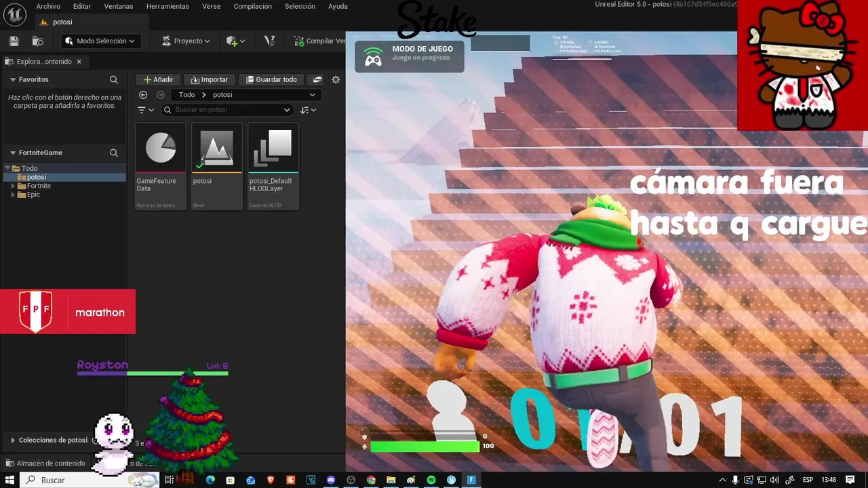The height and width of the screenshot is (488, 868).
Task: Collapse the Todo folder in the tree
Action: (7, 168)
